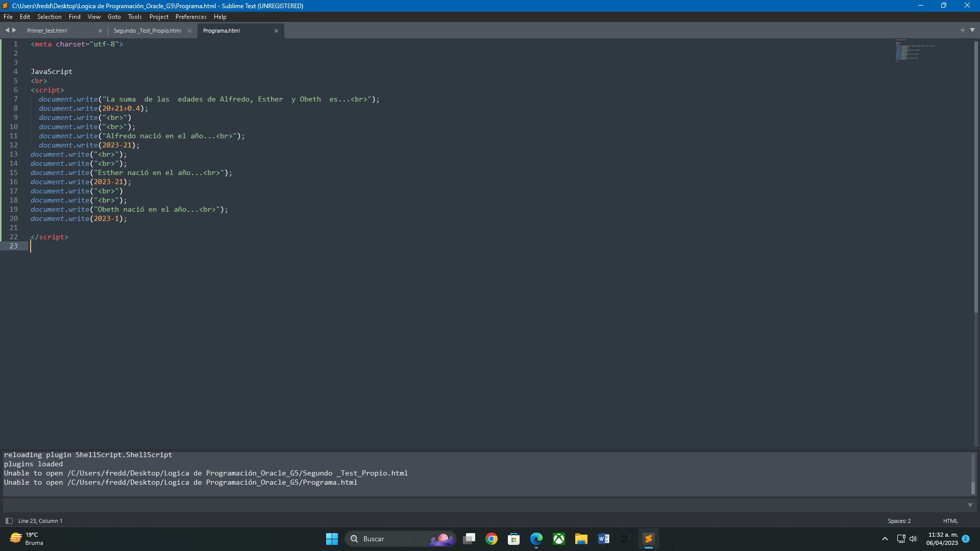
Task: Click line number 22 in gutter
Action: click(x=13, y=237)
